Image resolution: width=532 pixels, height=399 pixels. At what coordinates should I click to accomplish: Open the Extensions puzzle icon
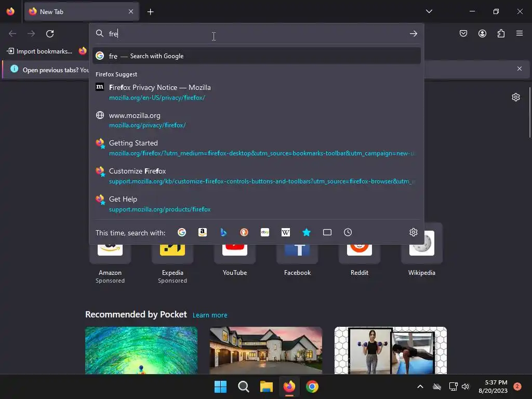[501, 33]
